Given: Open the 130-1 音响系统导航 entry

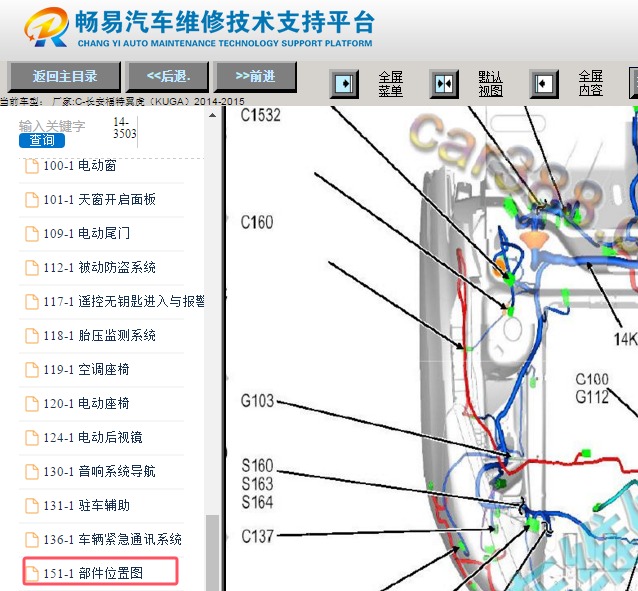Looking at the screenshot, I should tap(101, 471).
